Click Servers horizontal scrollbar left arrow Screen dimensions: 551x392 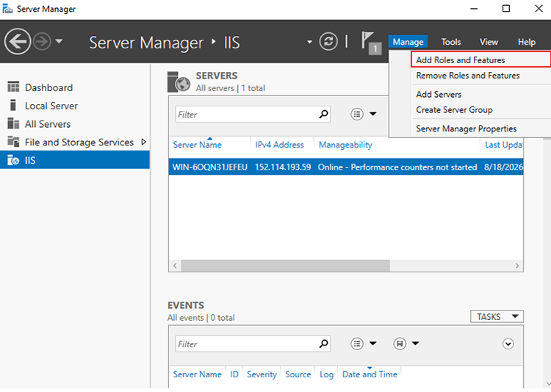175,266
